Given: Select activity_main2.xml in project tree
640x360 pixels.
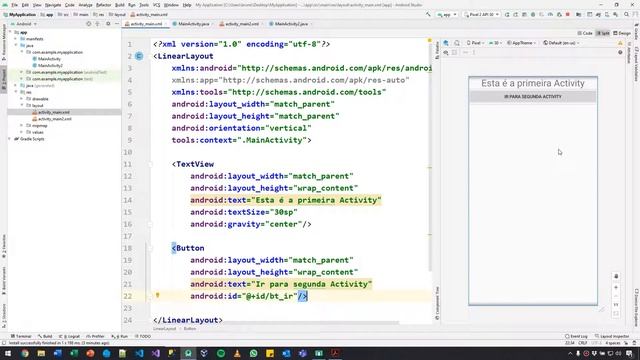Looking at the screenshot, I should click(x=54, y=119).
